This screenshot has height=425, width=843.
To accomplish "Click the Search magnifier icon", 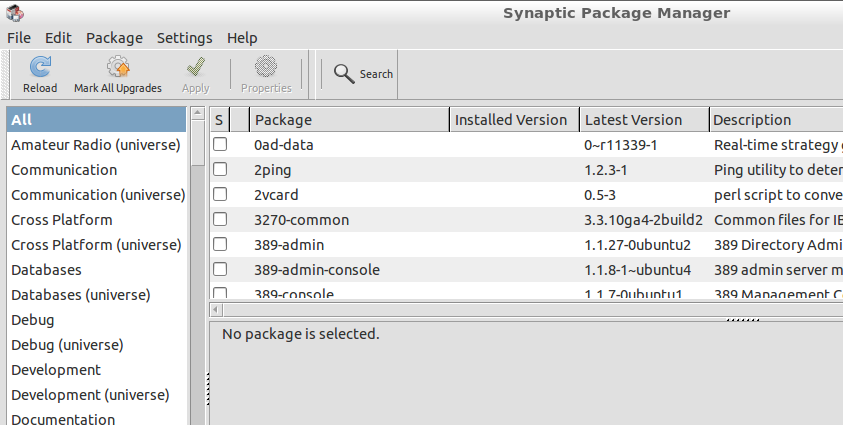I will [344, 74].
